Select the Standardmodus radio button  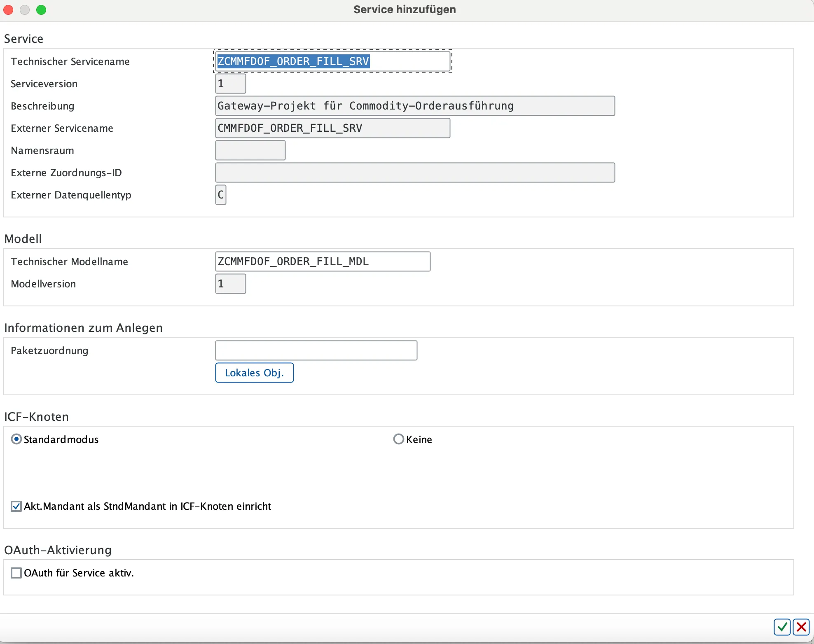[x=16, y=439]
